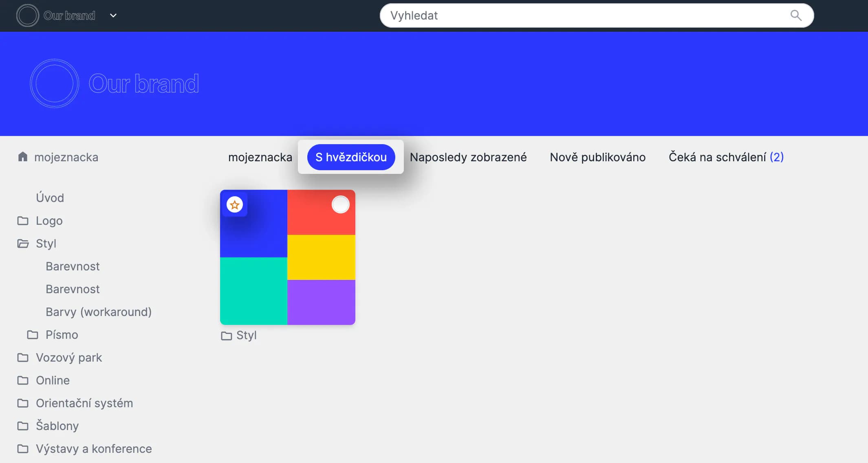Switch to the Nově publikováno tab
Image resolution: width=868 pixels, height=463 pixels.
[597, 157]
